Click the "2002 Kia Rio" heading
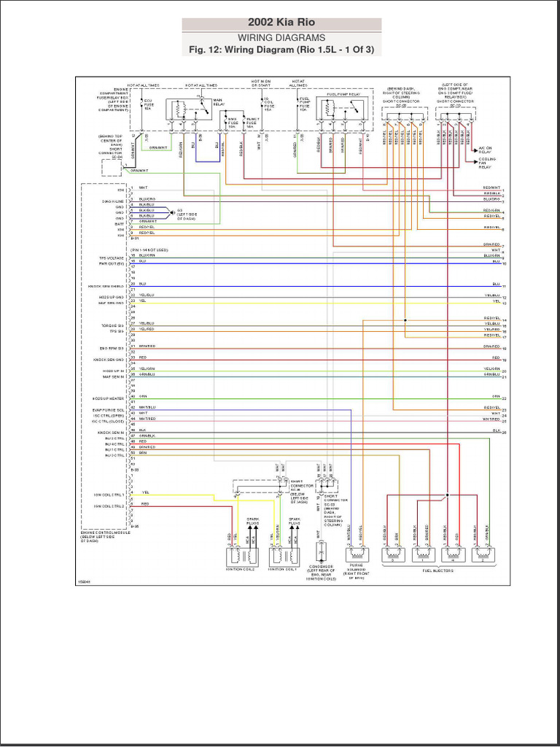 pyautogui.click(x=281, y=23)
